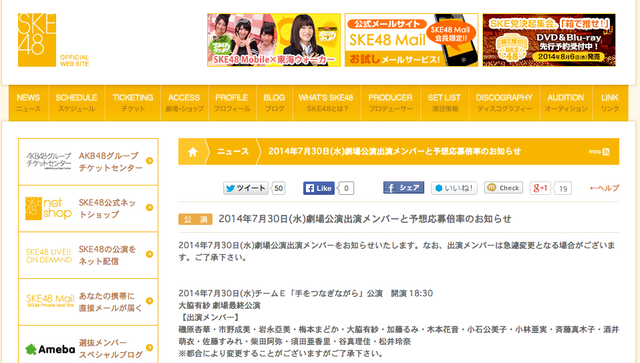
Task: Click the AKB48 group ticket center logo
Action: tap(49, 160)
